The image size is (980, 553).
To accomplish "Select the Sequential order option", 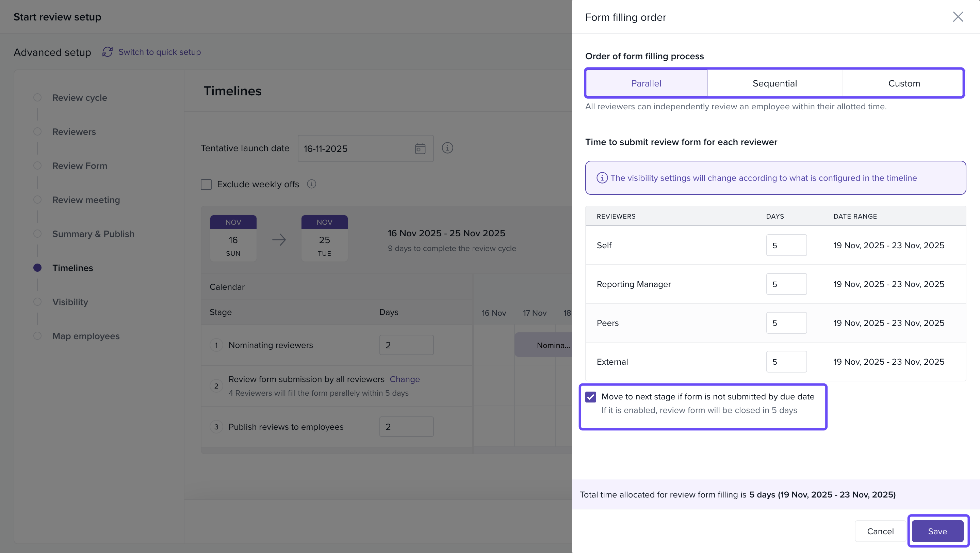I will 774,83.
